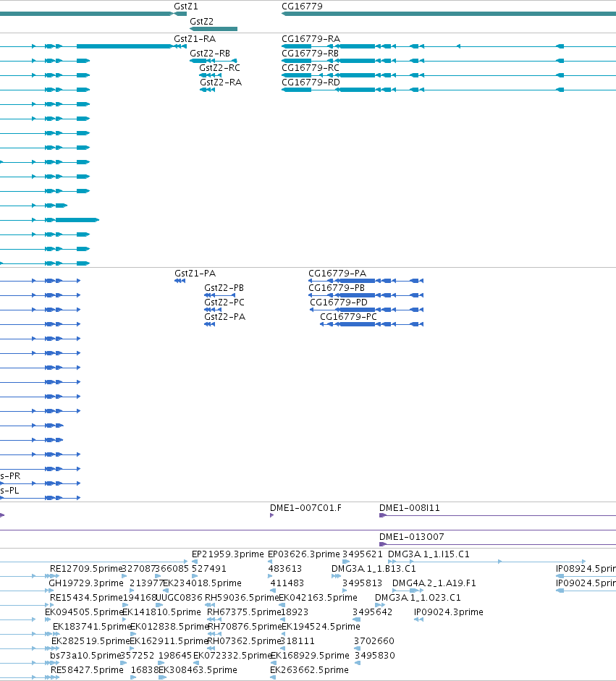The width and height of the screenshot is (616, 681).
Task: Select the EK141810.5prime EST label
Action: click(x=161, y=612)
